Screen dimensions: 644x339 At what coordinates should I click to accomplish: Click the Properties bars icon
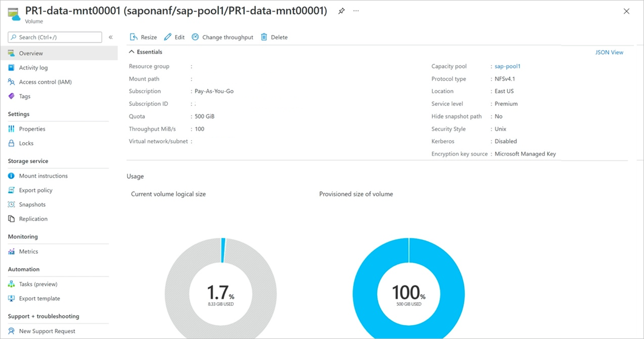tap(11, 129)
